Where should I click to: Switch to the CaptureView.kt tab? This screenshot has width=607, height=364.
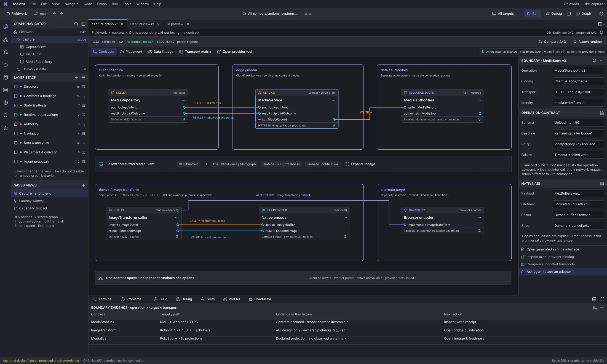[x=142, y=24]
